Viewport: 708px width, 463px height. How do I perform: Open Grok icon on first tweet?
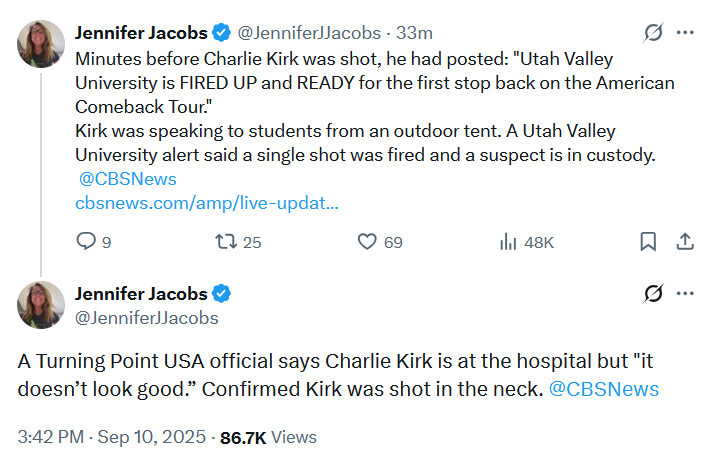point(653,33)
